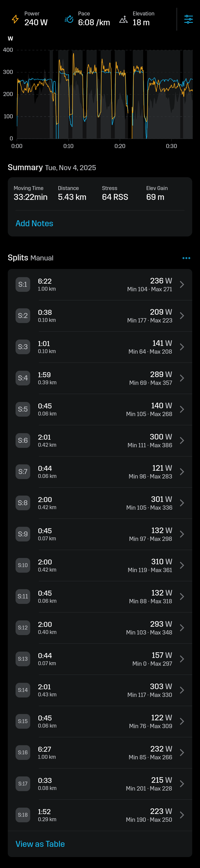Select the S:1 split badge
200x868 pixels.
coord(23,284)
